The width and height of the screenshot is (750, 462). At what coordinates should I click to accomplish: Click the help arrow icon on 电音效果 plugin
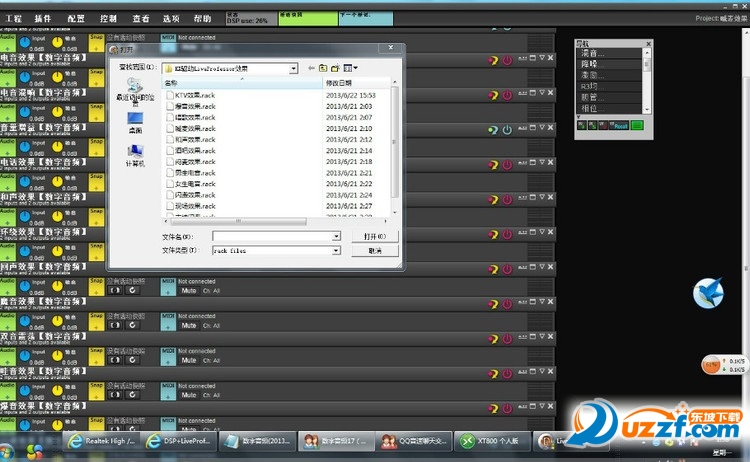click(493, 61)
